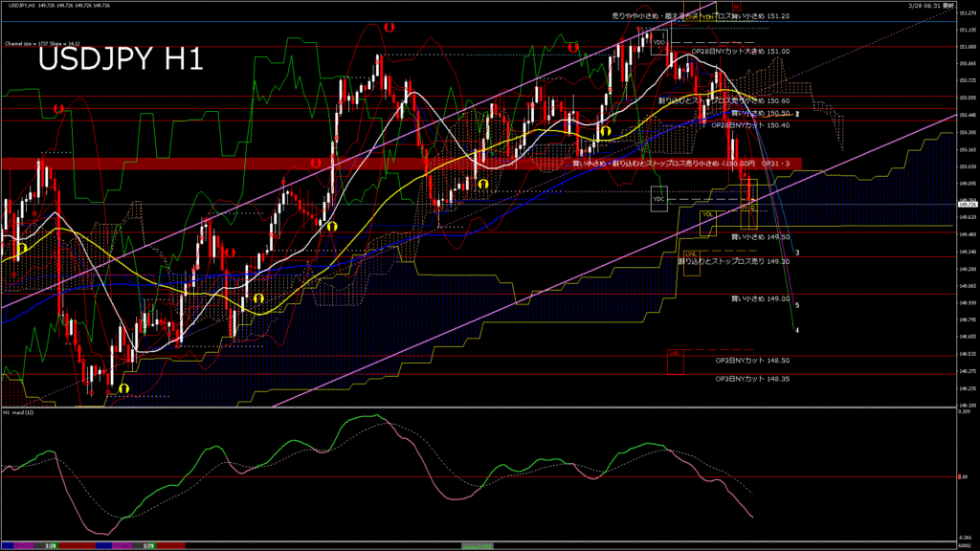
Task: Click the large USDJPY H1 title text
Action: [x=121, y=61]
